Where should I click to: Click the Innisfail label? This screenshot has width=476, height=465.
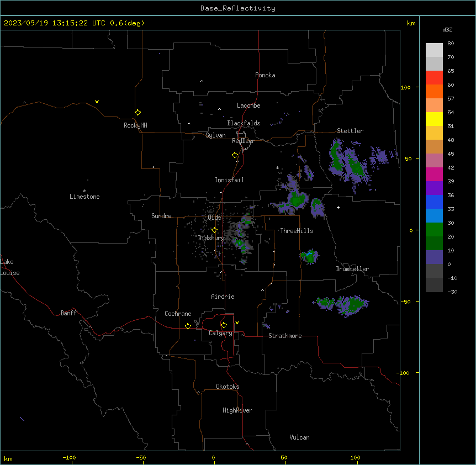point(229,180)
